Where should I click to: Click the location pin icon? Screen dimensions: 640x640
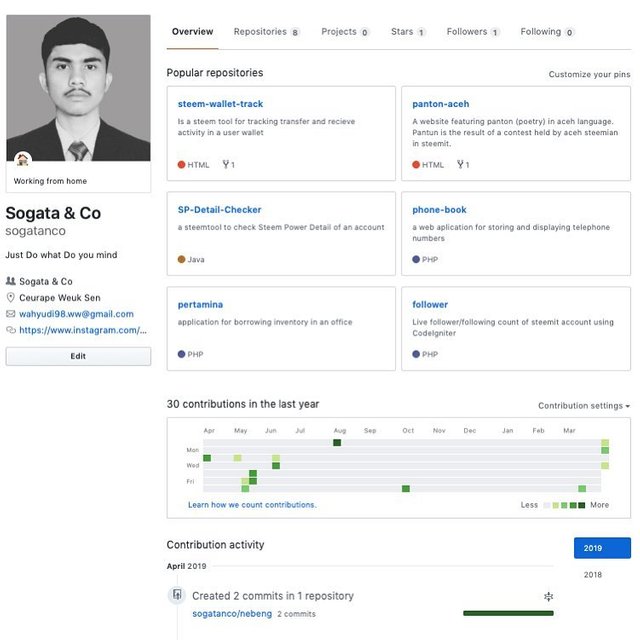(x=11, y=298)
